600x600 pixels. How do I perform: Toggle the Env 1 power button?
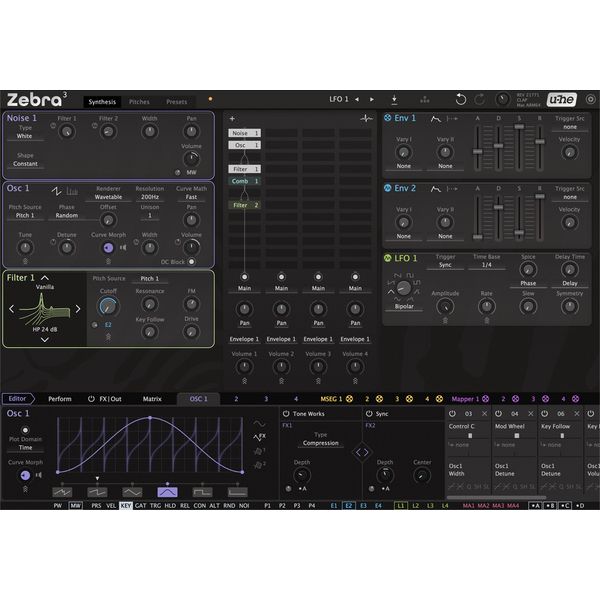[388, 118]
